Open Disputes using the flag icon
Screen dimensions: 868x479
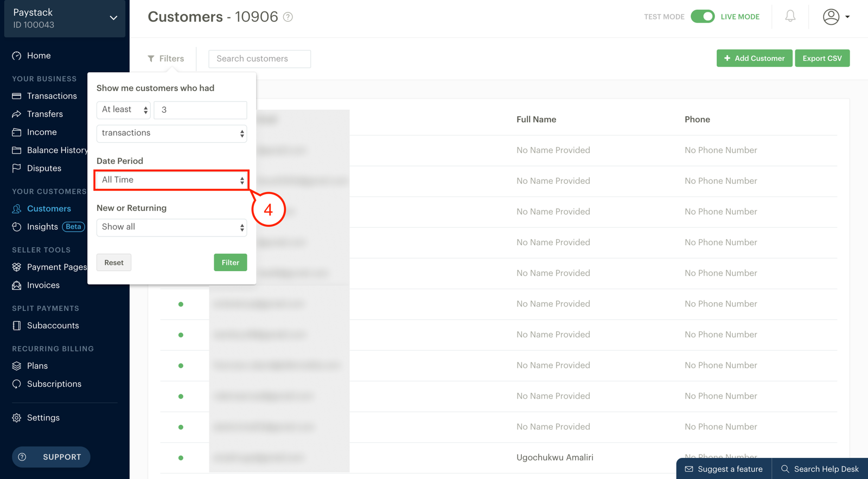17,168
